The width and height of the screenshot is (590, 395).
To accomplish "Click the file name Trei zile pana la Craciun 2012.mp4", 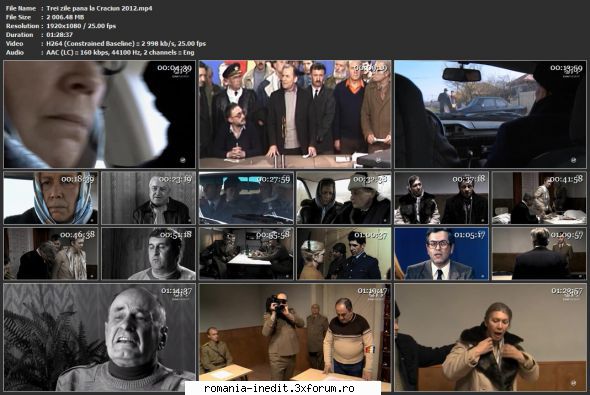I will pos(99,8).
